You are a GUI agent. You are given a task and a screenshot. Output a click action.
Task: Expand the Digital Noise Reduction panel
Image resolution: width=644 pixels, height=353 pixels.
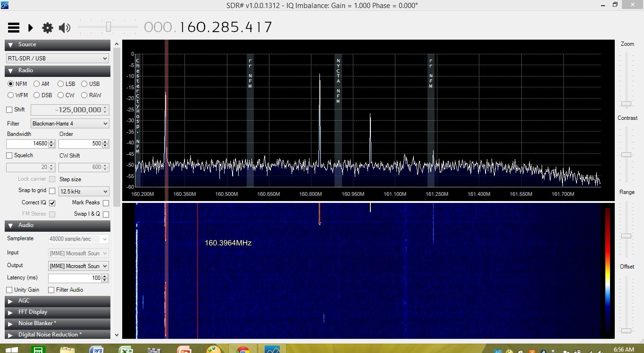(x=58, y=335)
